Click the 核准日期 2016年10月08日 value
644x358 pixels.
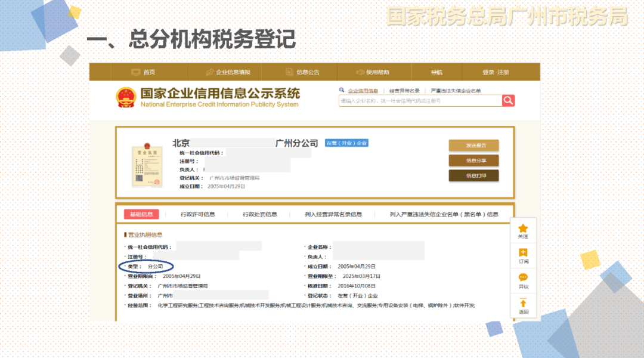pyautogui.click(x=357, y=286)
